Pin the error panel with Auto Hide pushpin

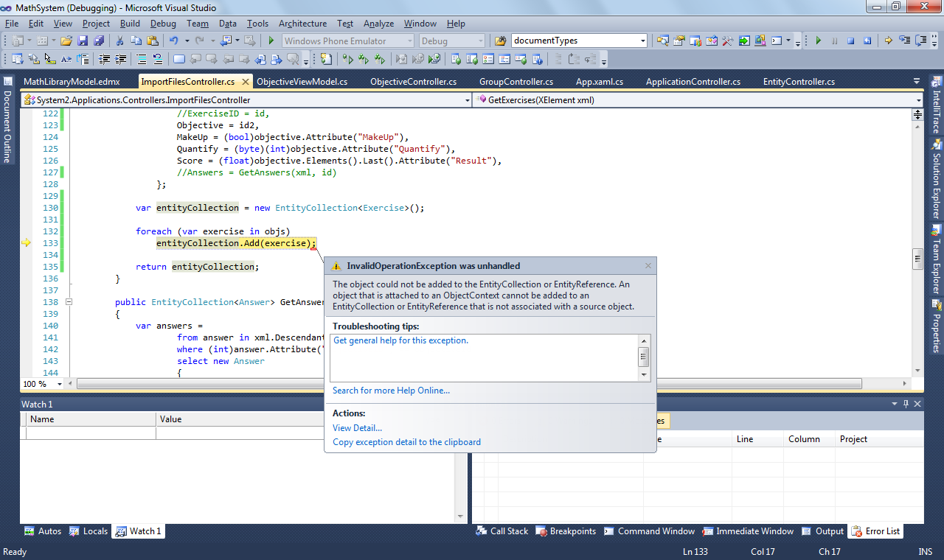click(x=905, y=404)
